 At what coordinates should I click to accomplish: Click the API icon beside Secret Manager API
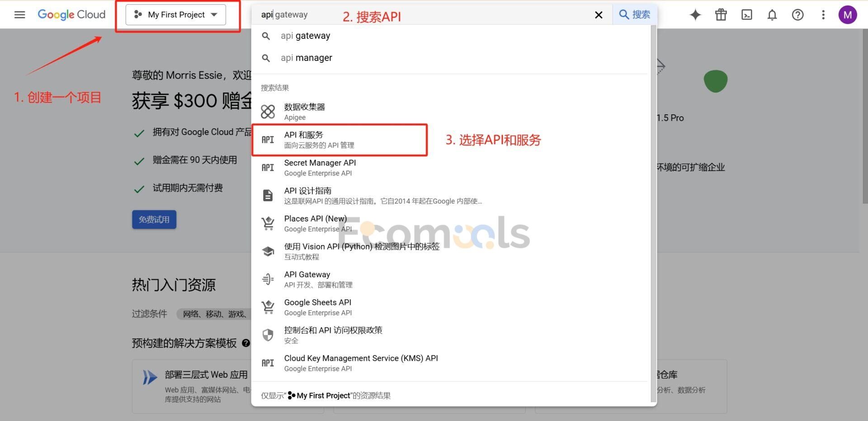268,168
